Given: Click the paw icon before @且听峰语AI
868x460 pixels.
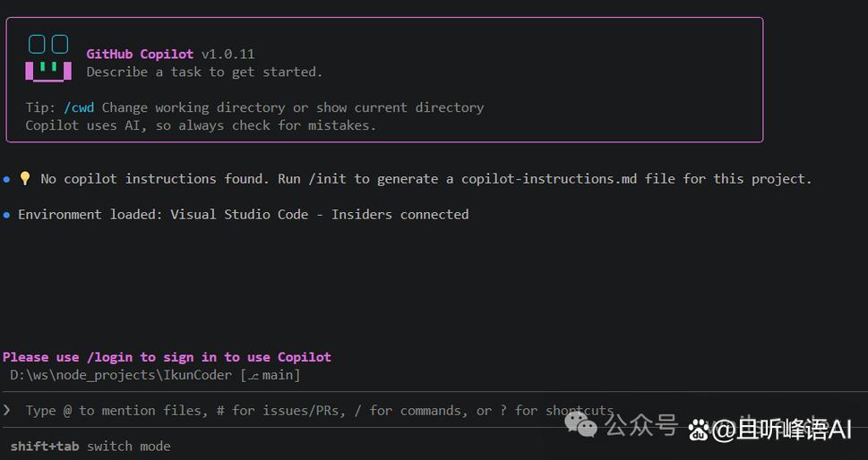Looking at the screenshot, I should click(x=700, y=430).
